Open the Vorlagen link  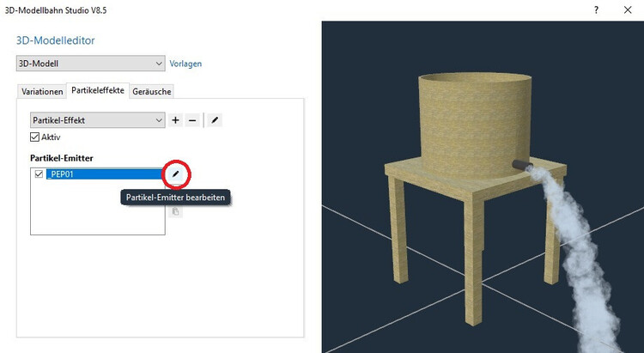185,64
